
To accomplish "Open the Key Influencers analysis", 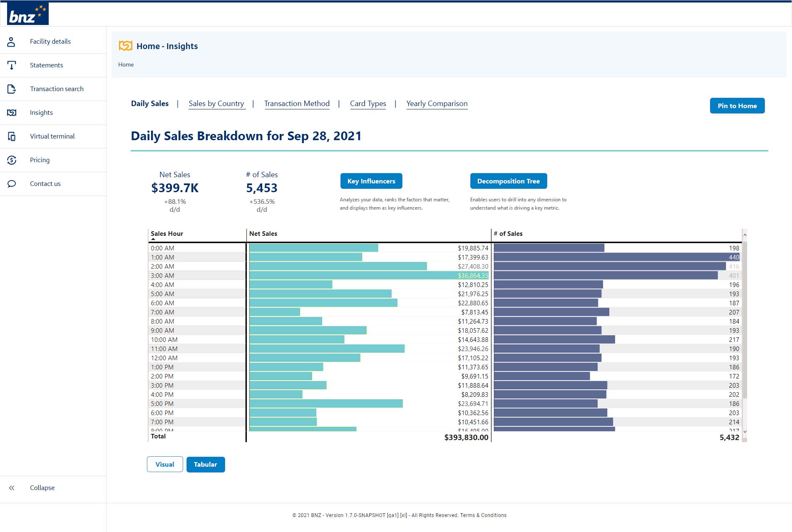I will [371, 181].
